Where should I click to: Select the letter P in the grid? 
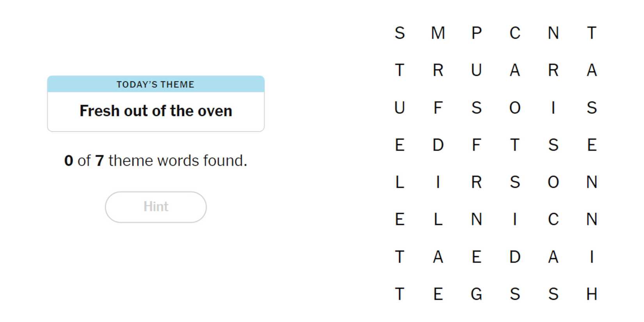(476, 33)
